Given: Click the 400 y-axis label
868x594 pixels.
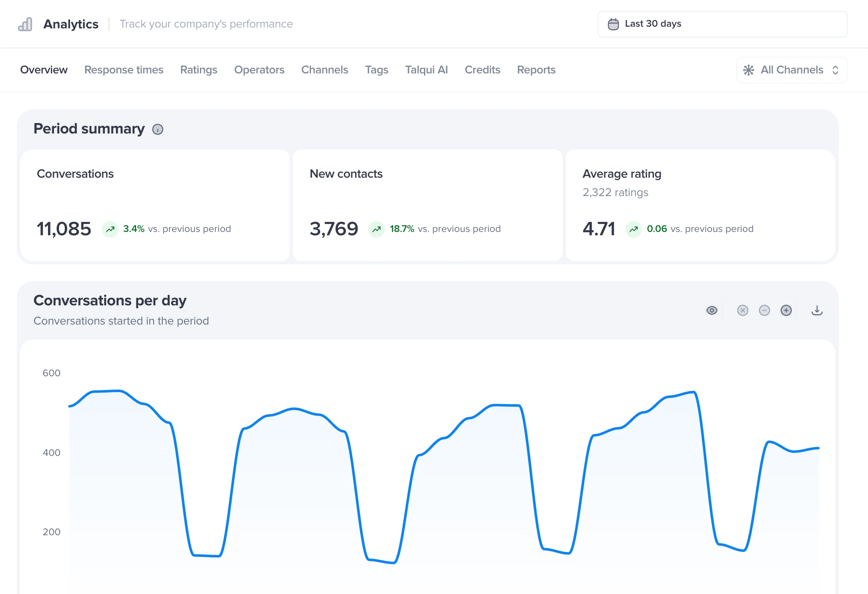Looking at the screenshot, I should (x=51, y=453).
